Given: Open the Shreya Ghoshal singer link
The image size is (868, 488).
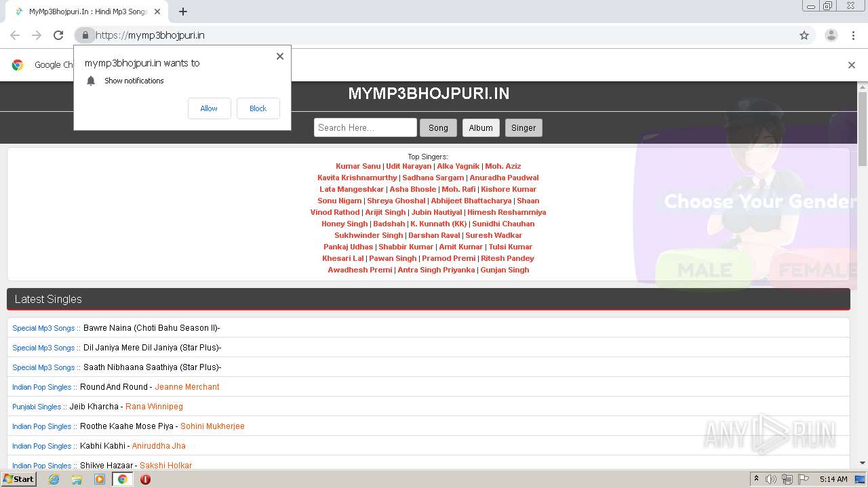Looking at the screenshot, I should pyautogui.click(x=396, y=201).
